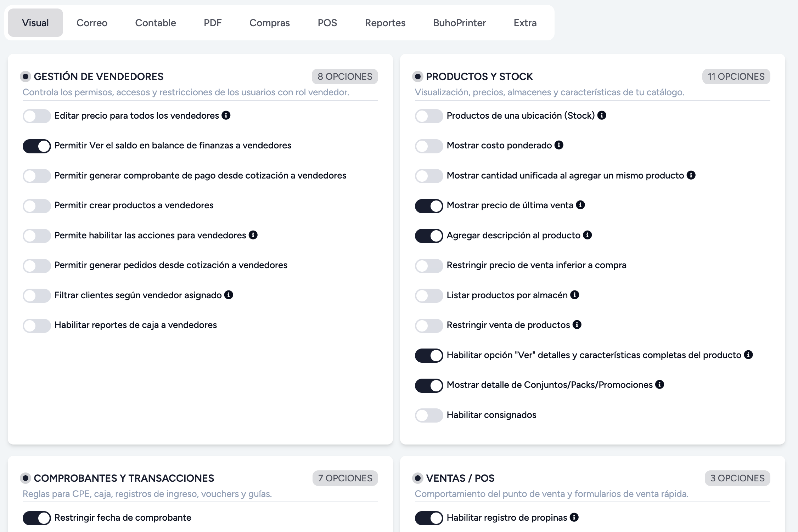Show info for Agregar descripción al producto

pyautogui.click(x=588, y=235)
